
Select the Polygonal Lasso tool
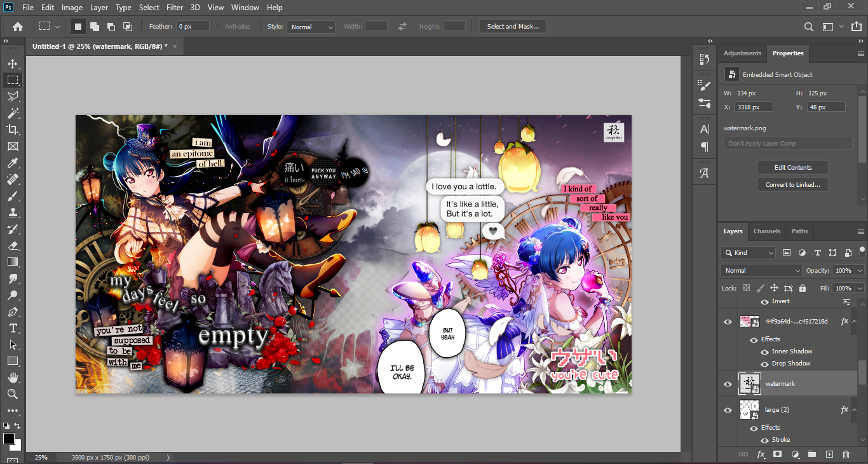tap(12, 97)
